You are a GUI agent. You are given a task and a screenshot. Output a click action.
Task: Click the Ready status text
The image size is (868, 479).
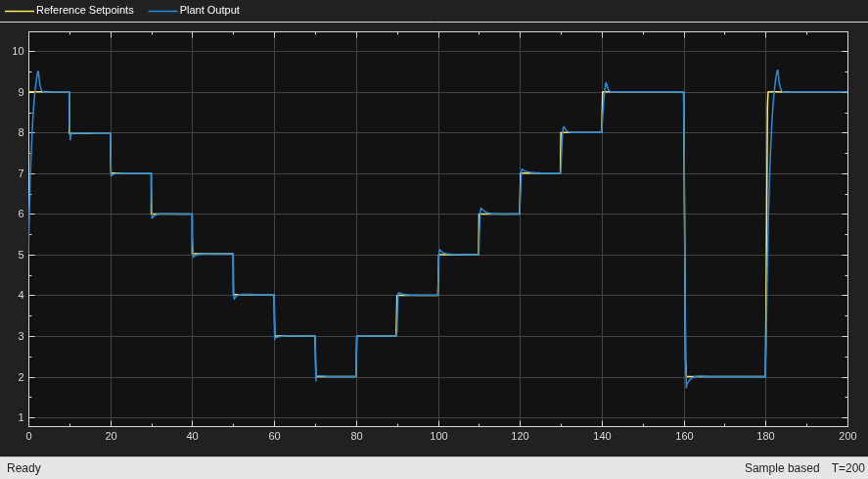coord(23,468)
